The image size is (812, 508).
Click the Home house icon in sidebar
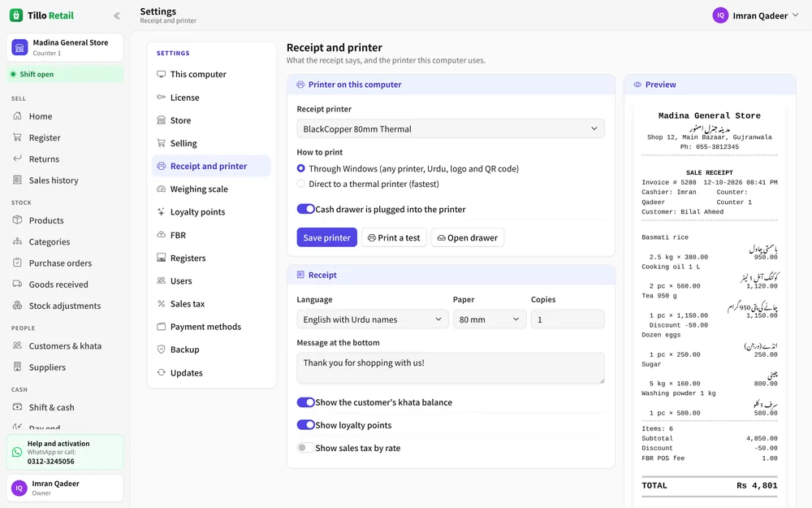(x=18, y=116)
